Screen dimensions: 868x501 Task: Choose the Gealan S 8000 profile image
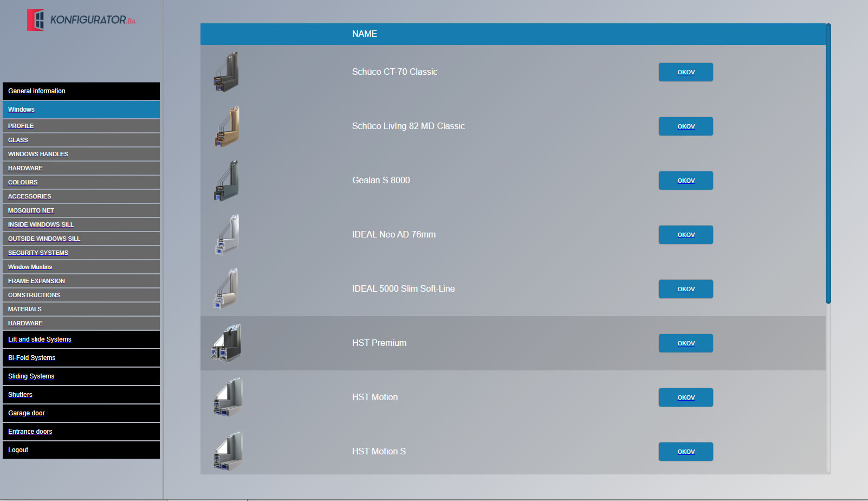click(226, 180)
